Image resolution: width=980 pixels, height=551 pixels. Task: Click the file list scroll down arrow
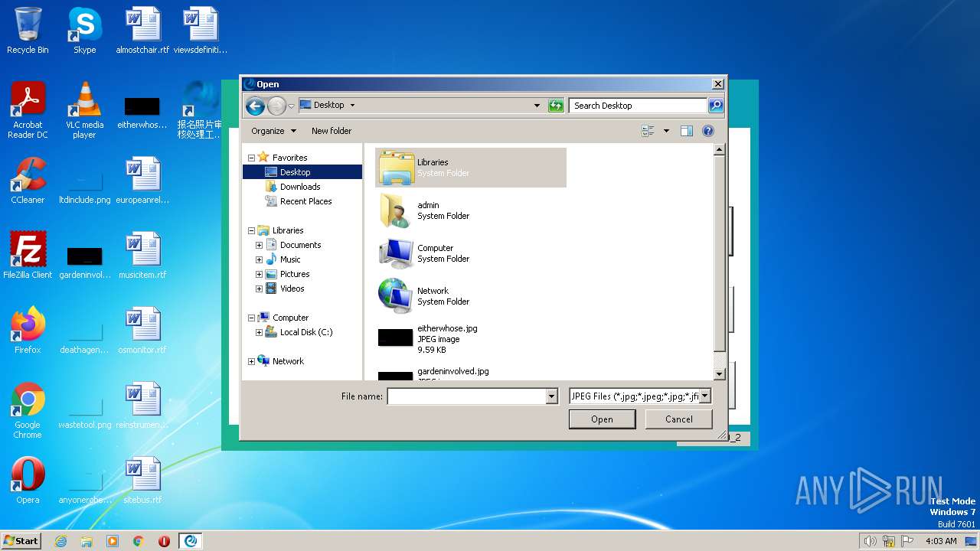719,374
